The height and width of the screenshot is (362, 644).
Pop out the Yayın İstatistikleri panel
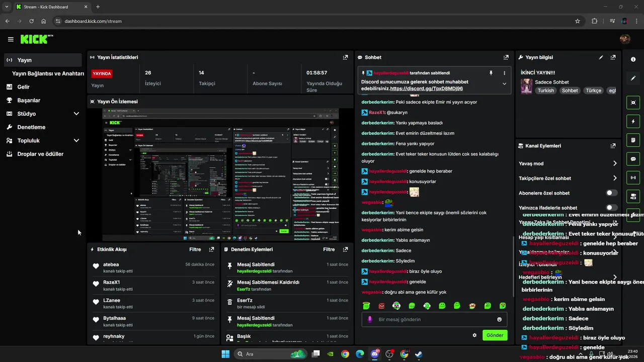tap(345, 57)
